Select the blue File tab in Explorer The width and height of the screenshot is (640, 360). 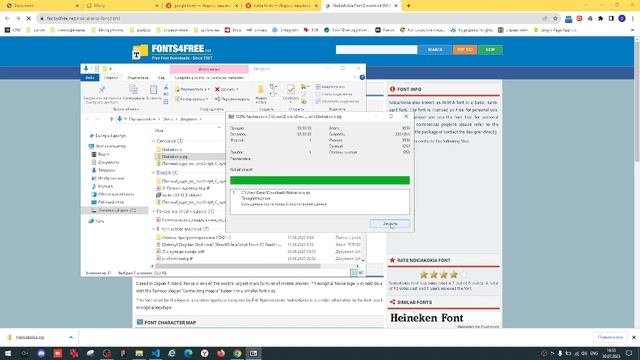pyautogui.click(x=90, y=78)
